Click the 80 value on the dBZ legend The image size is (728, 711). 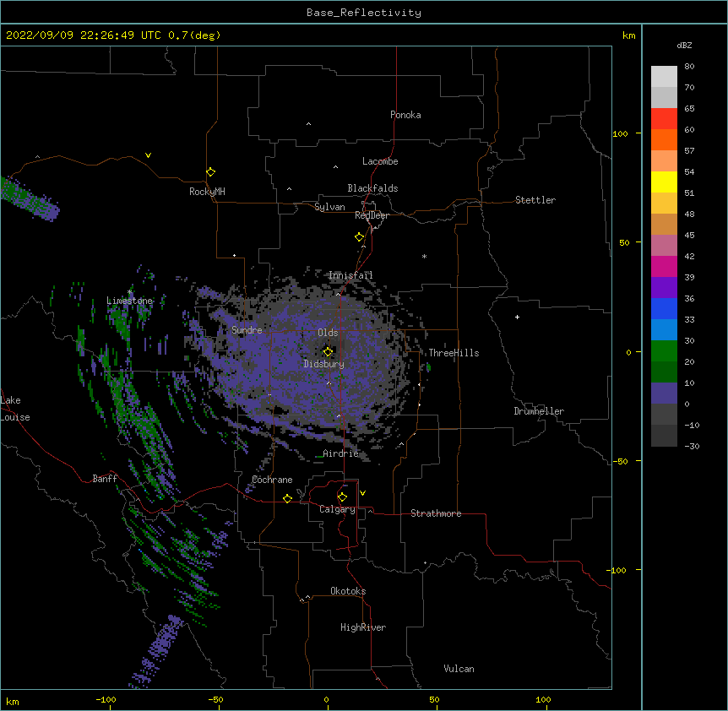pyautogui.click(x=689, y=67)
